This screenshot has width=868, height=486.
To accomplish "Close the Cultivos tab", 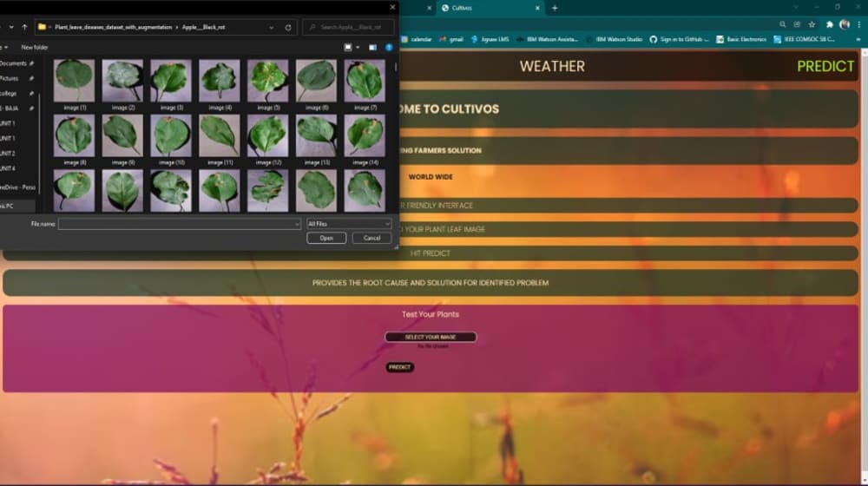I will pyautogui.click(x=537, y=8).
